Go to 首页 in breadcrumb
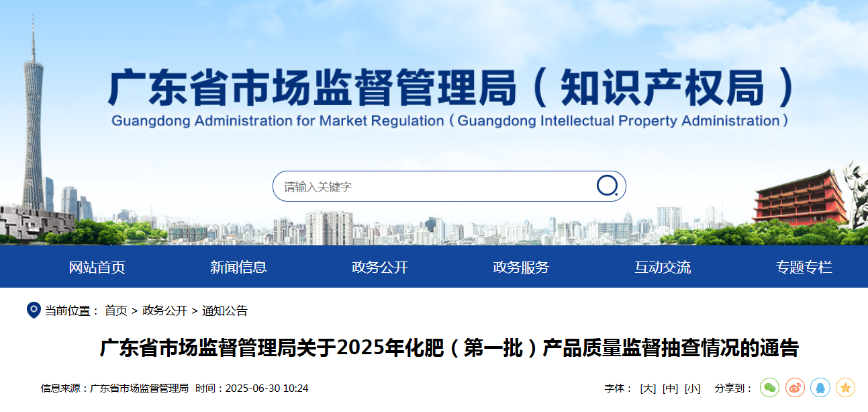 pyautogui.click(x=115, y=311)
